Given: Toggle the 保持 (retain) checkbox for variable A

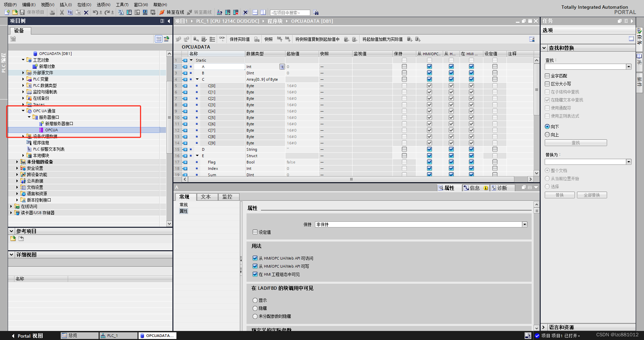Looking at the screenshot, I should click(404, 67).
